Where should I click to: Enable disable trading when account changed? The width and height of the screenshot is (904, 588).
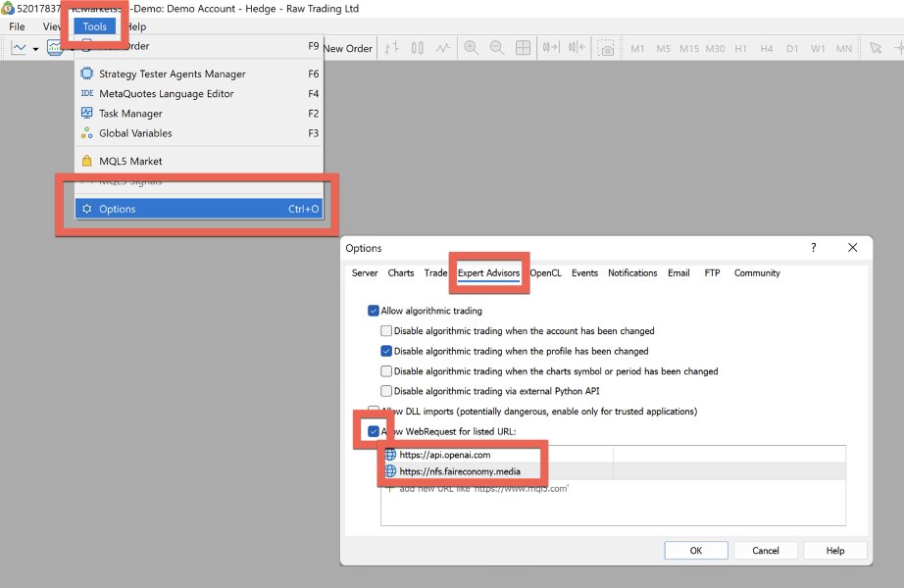click(x=386, y=331)
